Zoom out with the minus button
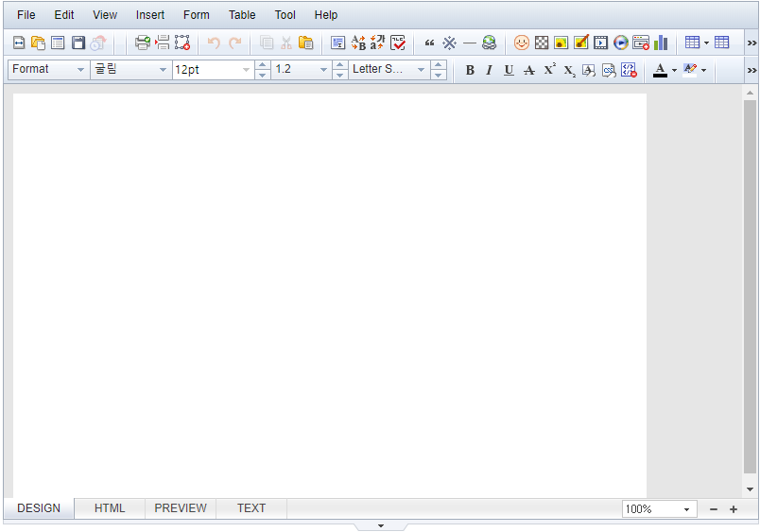760x532 pixels. click(714, 509)
